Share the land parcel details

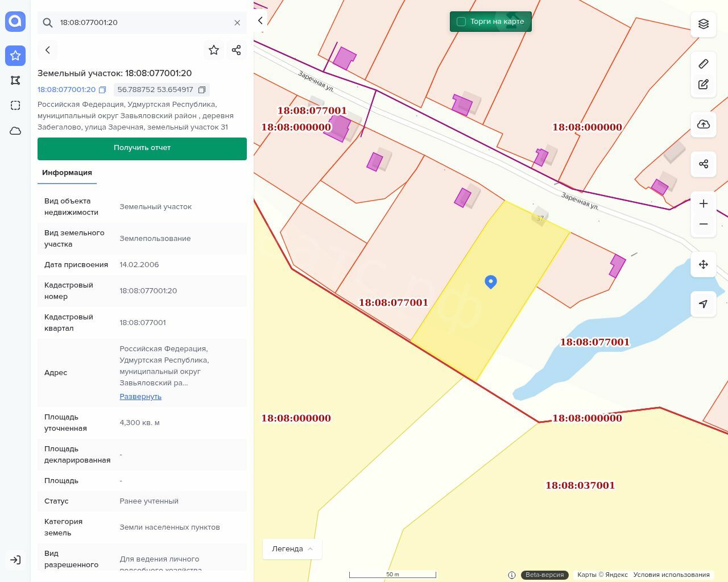pyautogui.click(x=237, y=50)
